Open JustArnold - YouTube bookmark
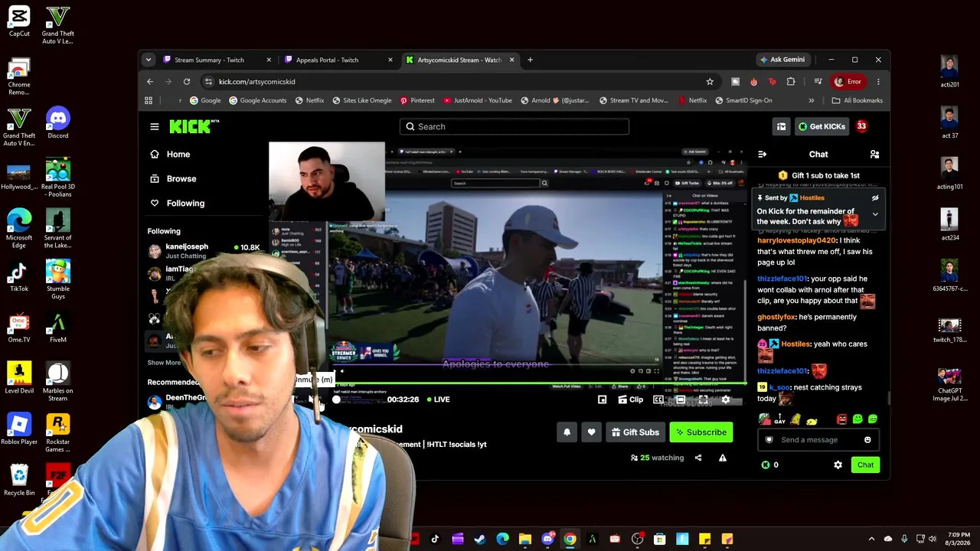The height and width of the screenshot is (551, 980). 476,100
